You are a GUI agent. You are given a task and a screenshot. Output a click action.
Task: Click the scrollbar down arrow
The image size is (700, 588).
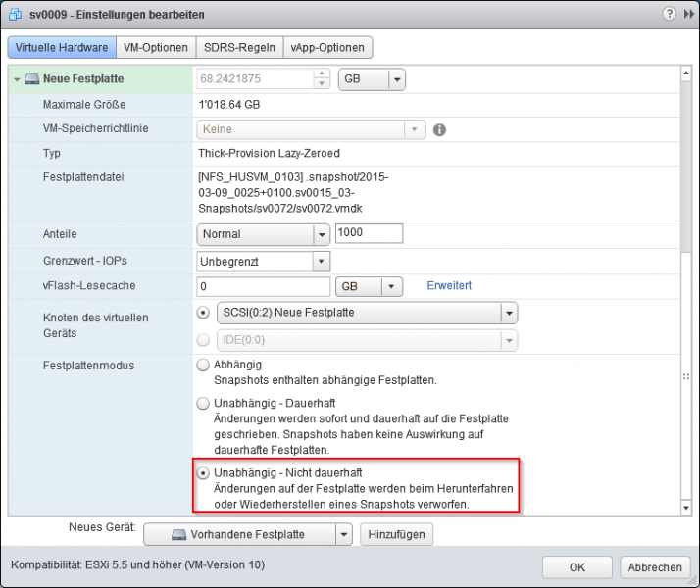pos(686,508)
